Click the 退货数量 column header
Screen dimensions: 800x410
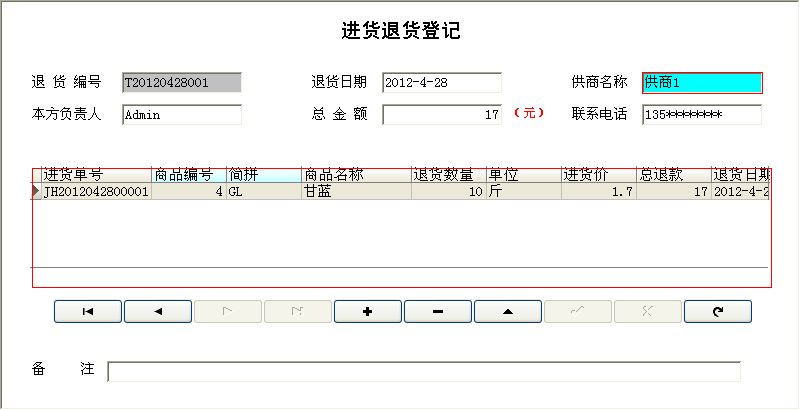448,175
